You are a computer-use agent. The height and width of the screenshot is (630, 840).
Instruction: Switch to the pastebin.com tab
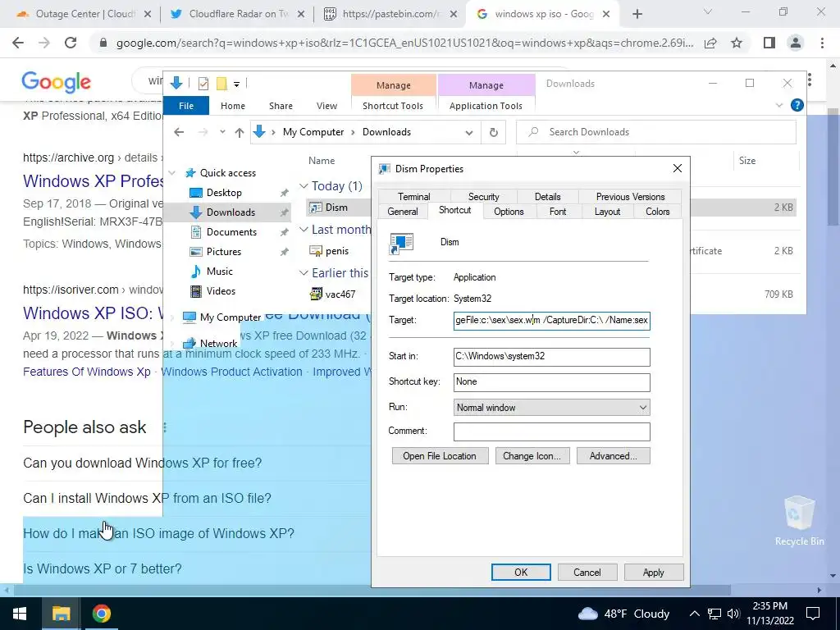coord(390,14)
